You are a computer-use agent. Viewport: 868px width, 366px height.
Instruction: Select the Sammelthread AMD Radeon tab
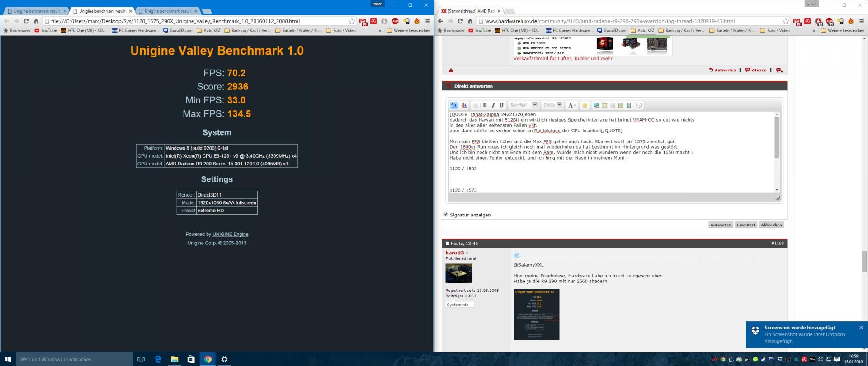(469, 11)
